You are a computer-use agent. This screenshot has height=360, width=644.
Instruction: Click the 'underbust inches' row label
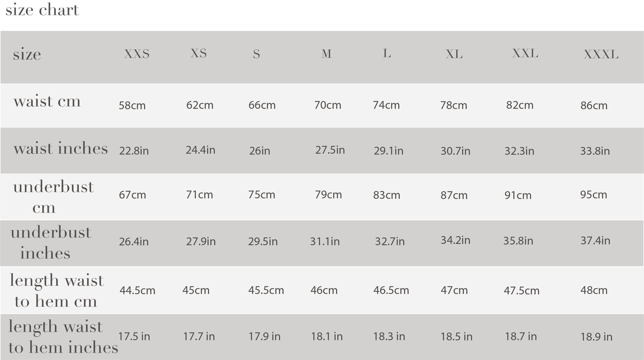51,243
